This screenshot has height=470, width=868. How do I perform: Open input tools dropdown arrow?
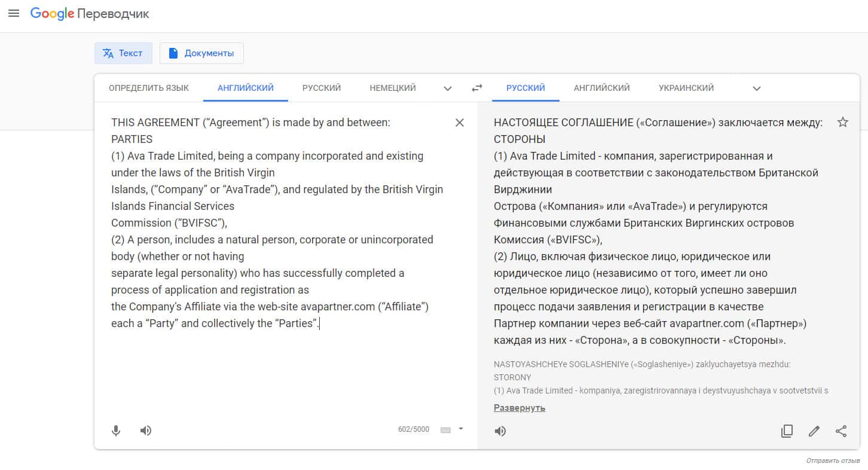(461, 429)
